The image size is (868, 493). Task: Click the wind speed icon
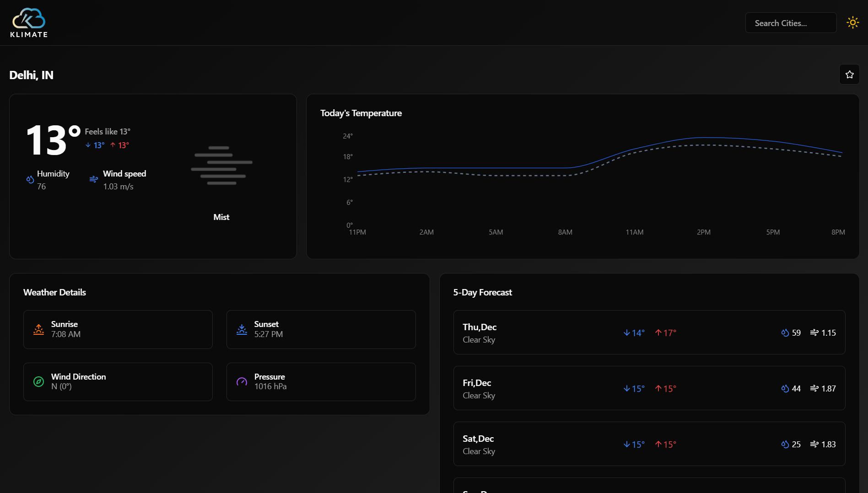pyautogui.click(x=93, y=179)
